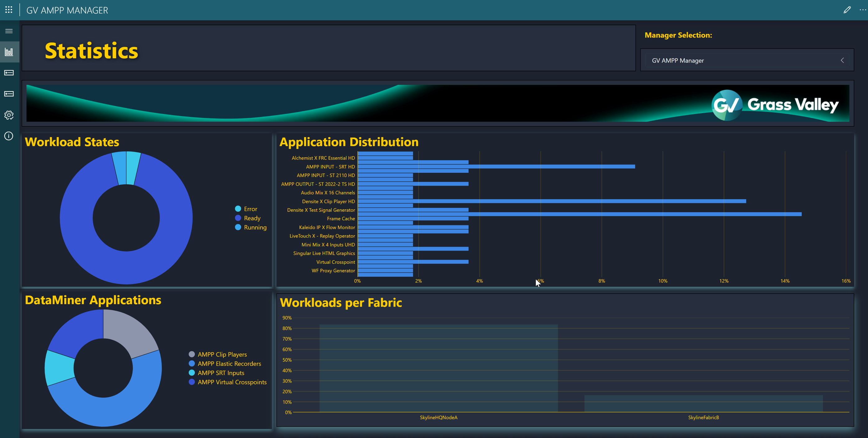The width and height of the screenshot is (868, 438).
Task: Click the AMPP SRT Inputs cyan legend dot
Action: [x=192, y=373]
